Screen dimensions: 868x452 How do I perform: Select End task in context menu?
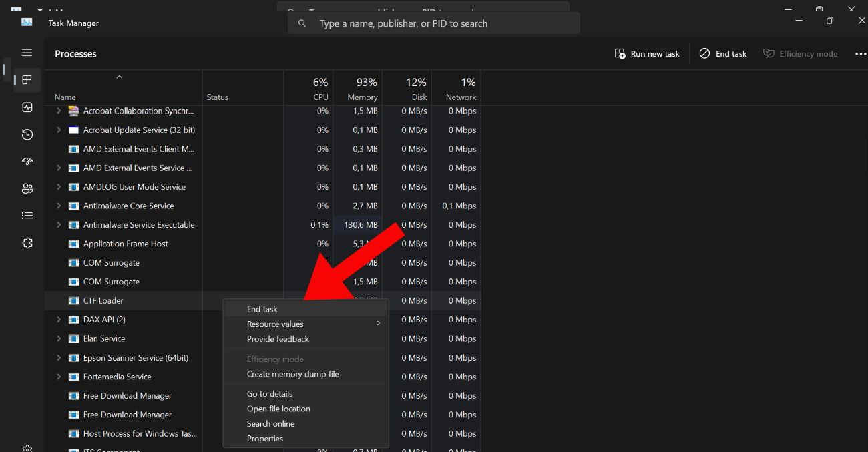(262, 309)
